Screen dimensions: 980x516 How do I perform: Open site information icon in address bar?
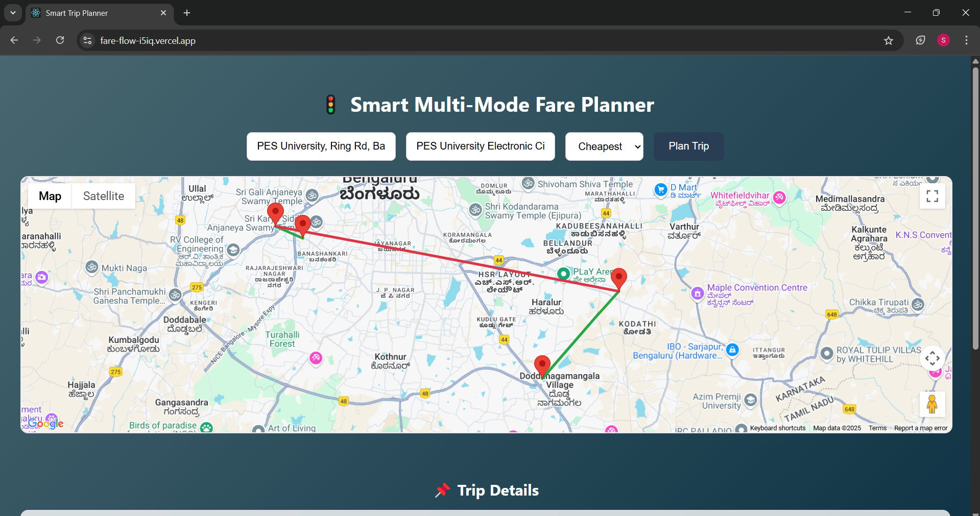(x=88, y=40)
